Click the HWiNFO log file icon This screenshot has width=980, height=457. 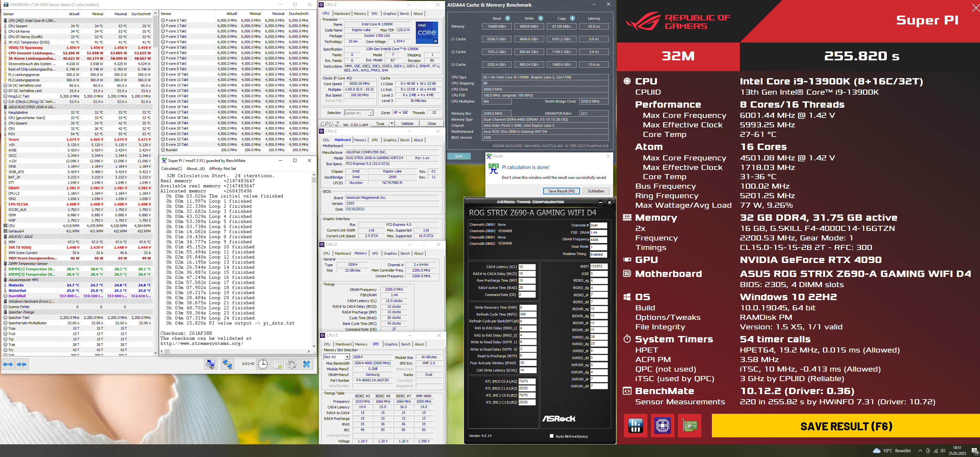(278, 364)
